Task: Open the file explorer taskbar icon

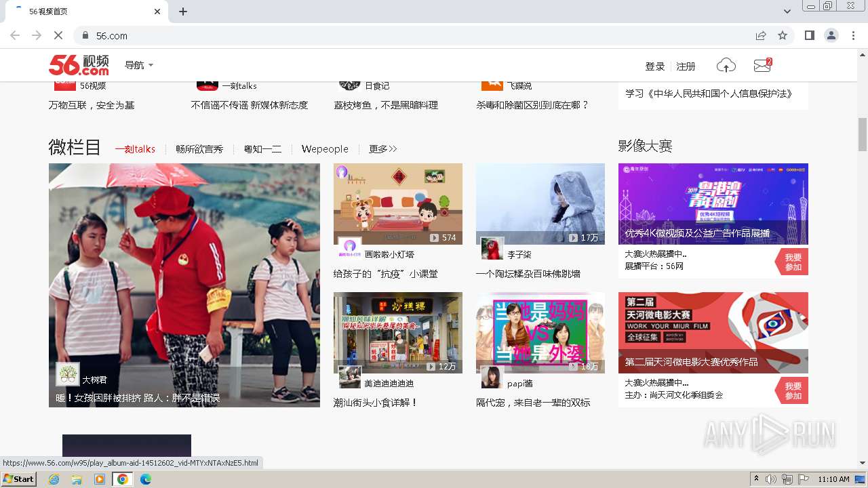Action: coord(77,479)
